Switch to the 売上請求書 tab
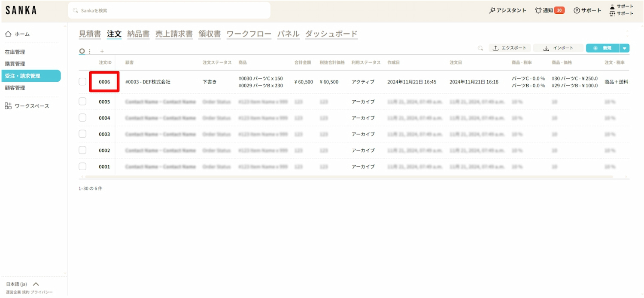 [x=174, y=34]
